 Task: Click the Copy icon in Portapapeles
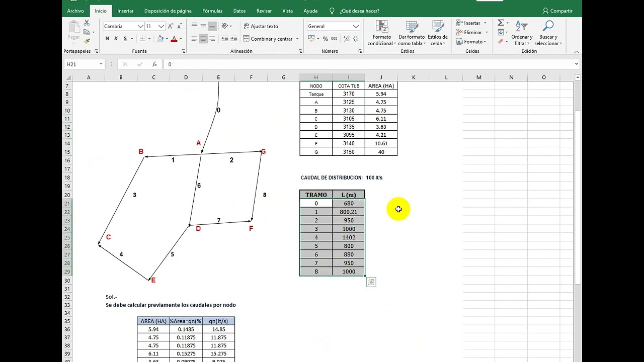(x=87, y=32)
